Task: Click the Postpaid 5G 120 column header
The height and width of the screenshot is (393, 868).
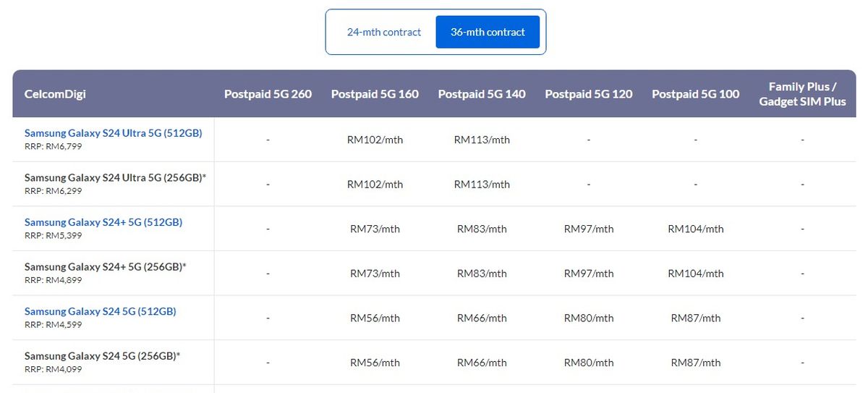Action: (589, 94)
